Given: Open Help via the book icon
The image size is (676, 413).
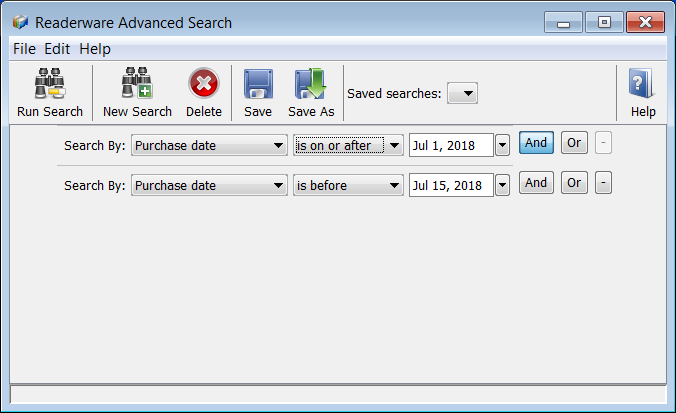Looking at the screenshot, I should (x=642, y=83).
